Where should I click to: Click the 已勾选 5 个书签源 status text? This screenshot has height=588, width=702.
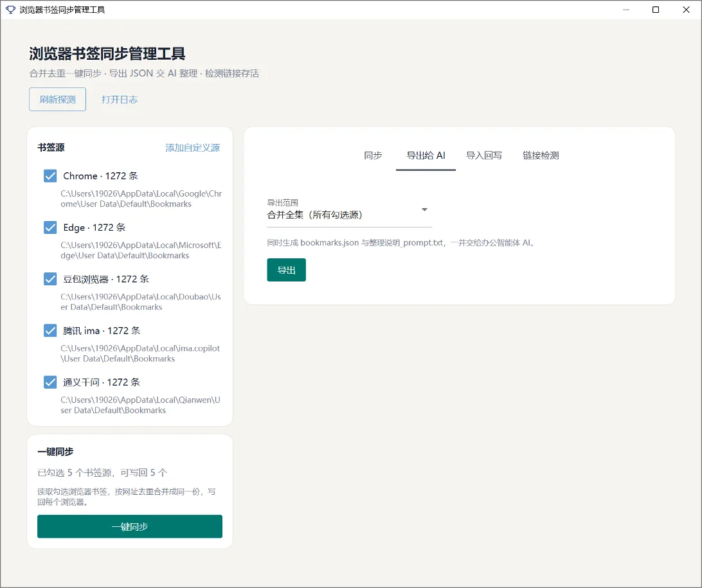click(x=102, y=472)
